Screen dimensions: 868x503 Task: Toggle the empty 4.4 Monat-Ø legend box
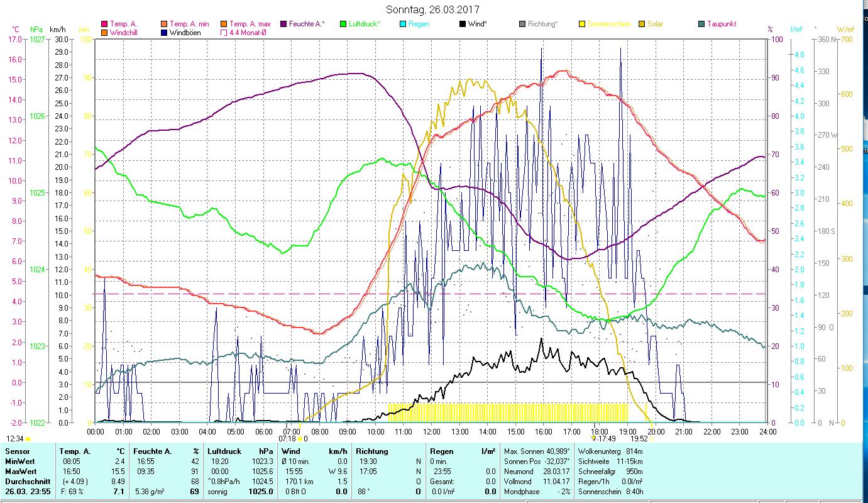tap(223, 33)
